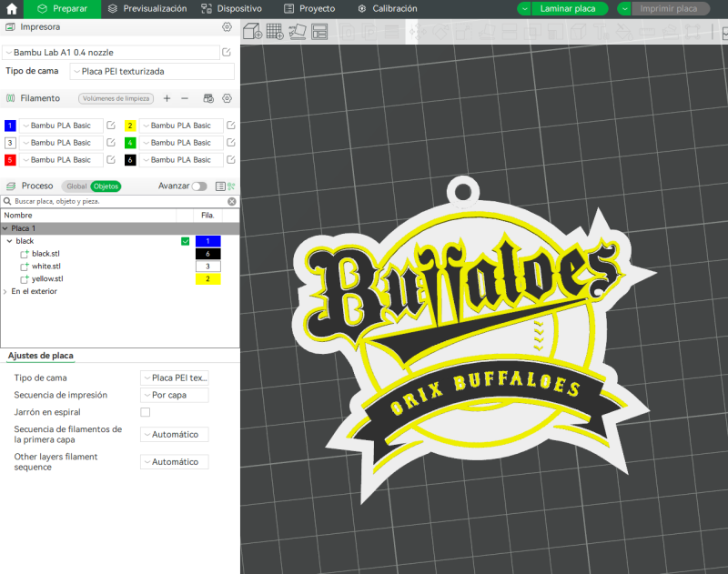
Task: Switch process view to Objetos
Action: pyautogui.click(x=106, y=186)
